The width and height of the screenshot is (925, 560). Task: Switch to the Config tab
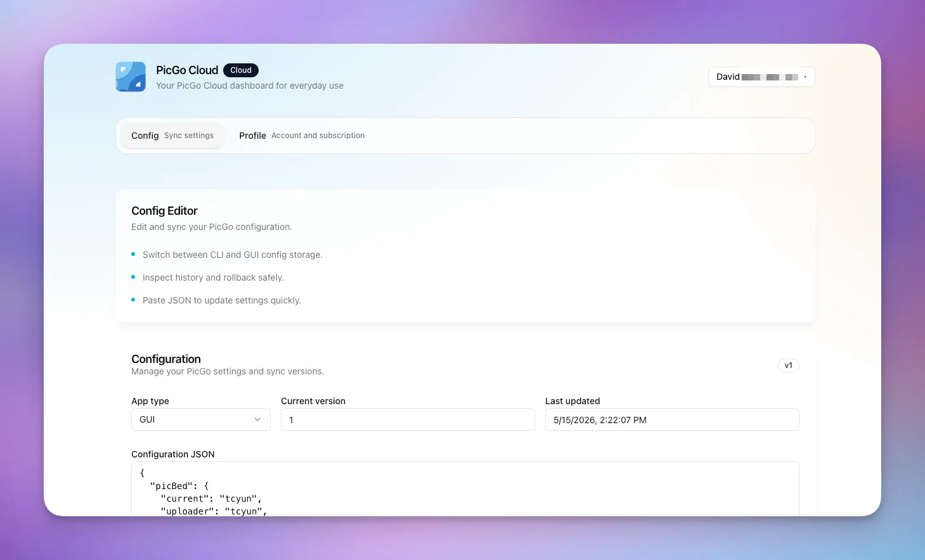coord(172,136)
